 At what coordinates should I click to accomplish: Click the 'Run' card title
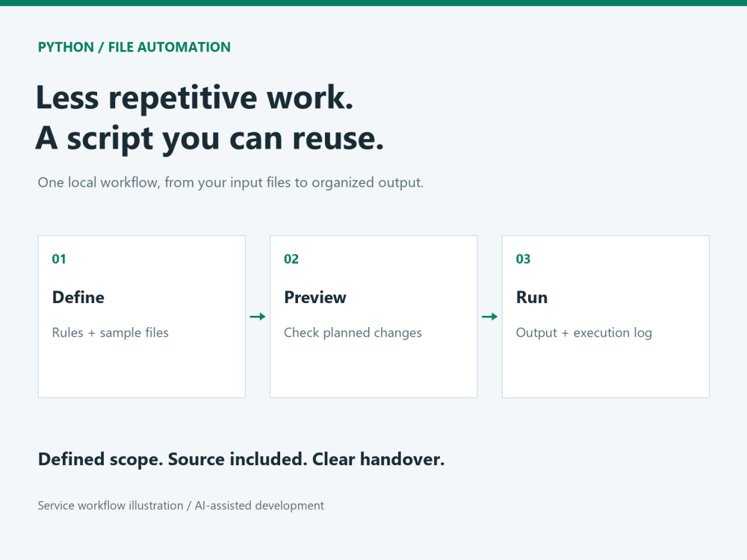[532, 297]
